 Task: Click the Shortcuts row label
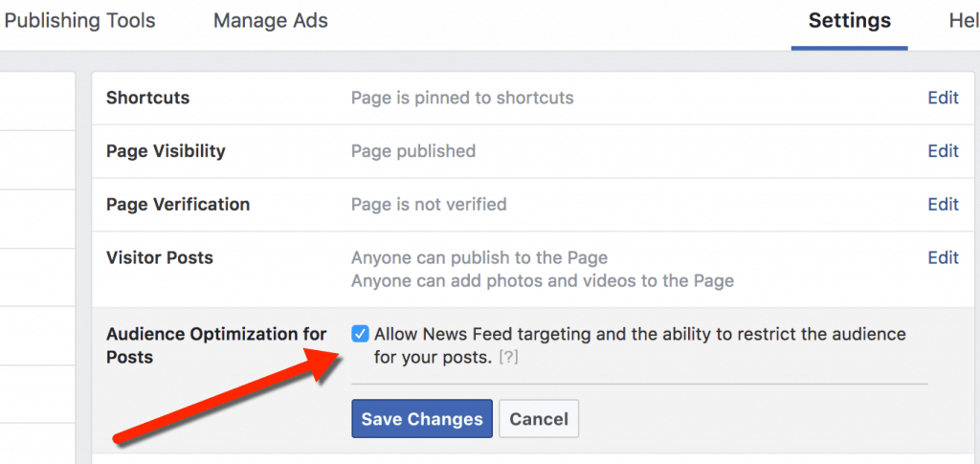[148, 98]
